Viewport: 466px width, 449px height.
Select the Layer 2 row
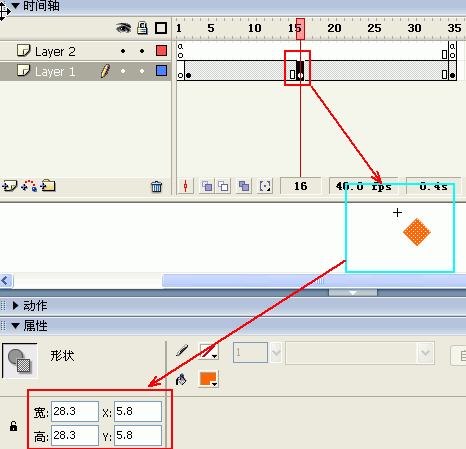point(86,51)
